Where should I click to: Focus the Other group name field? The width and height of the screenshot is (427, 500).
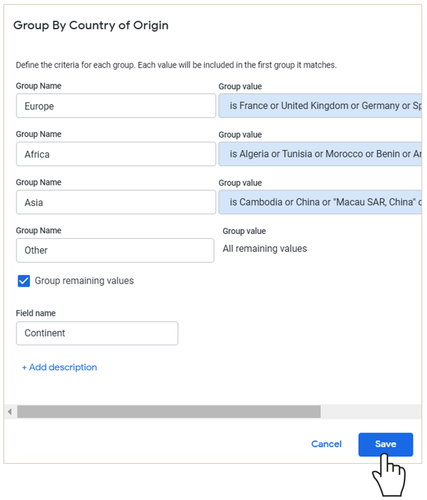point(115,250)
